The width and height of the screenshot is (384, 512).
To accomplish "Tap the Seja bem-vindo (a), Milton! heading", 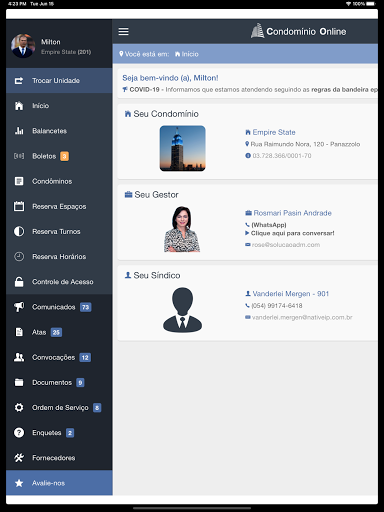I will [x=170, y=78].
